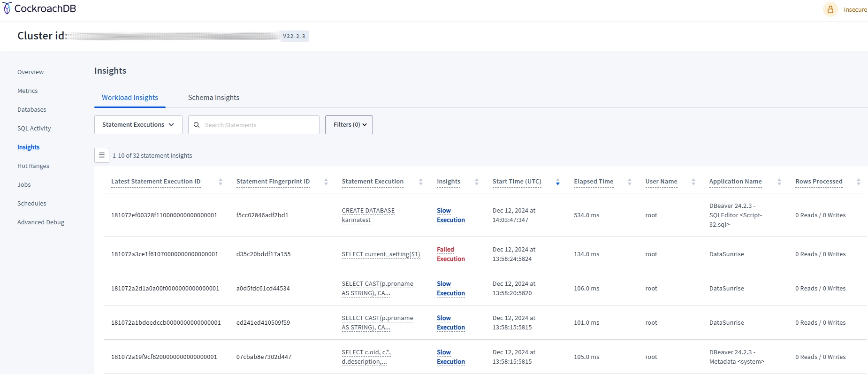Click the Insecure label link
This screenshot has height=374, width=868.
point(855,9)
